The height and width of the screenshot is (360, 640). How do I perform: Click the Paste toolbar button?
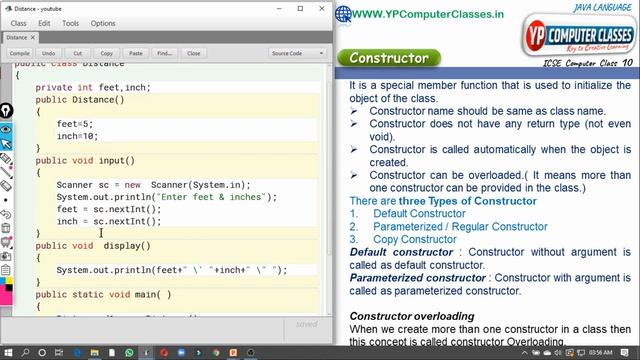136,53
